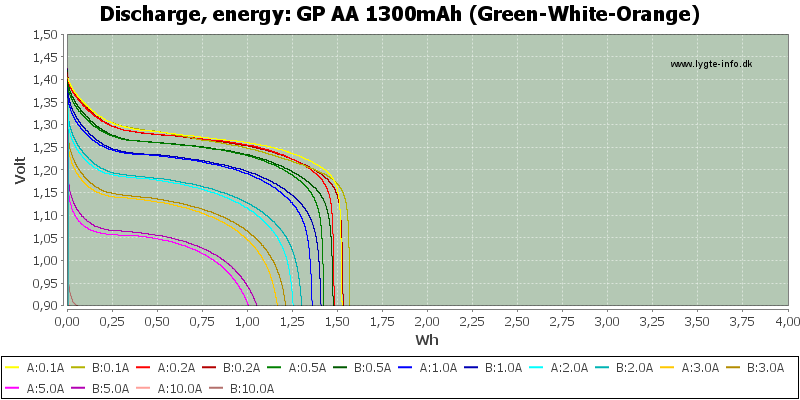The width and height of the screenshot is (800, 400).
Task: Click the 3,25 value on the Wh axis
Action: point(653,320)
